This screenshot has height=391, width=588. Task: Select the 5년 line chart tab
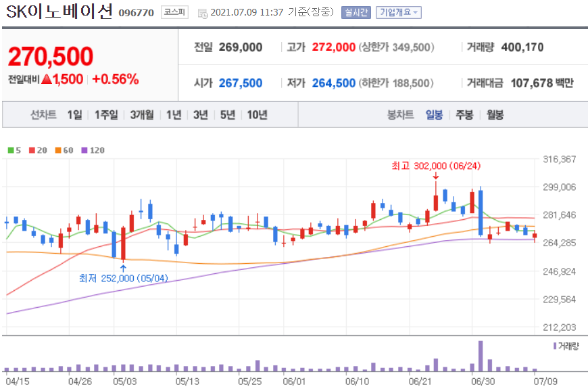click(228, 114)
